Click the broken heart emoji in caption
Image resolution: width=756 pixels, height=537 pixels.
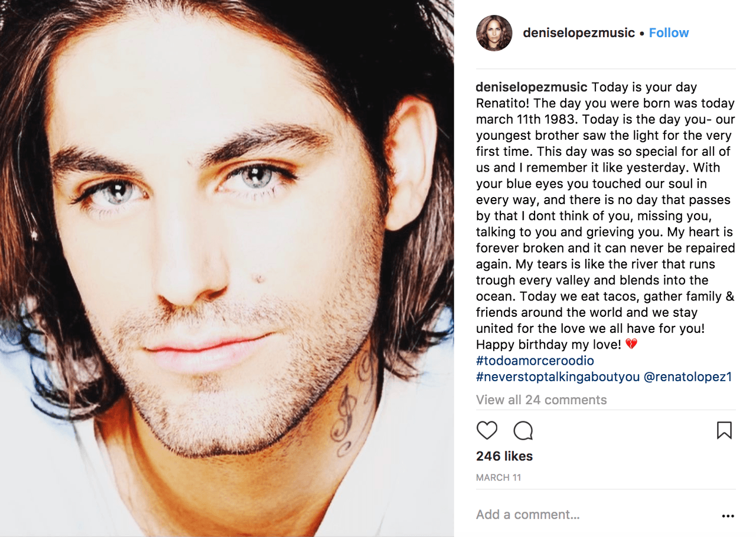pos(631,344)
